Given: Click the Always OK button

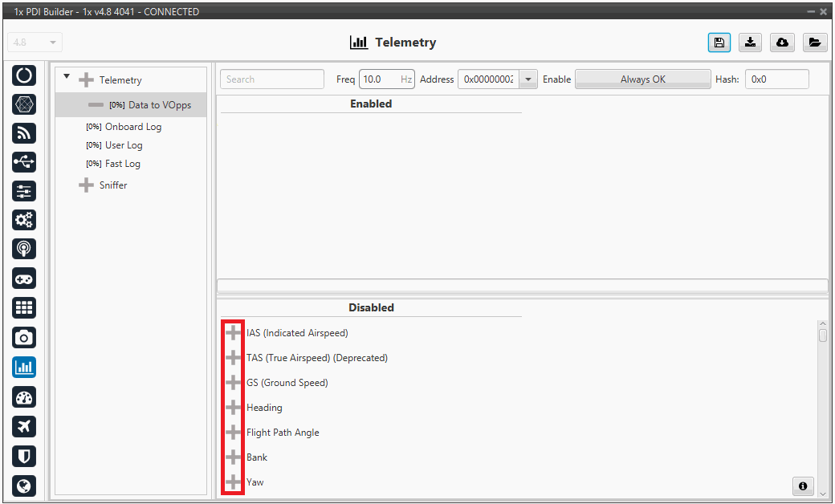Looking at the screenshot, I should (642, 79).
